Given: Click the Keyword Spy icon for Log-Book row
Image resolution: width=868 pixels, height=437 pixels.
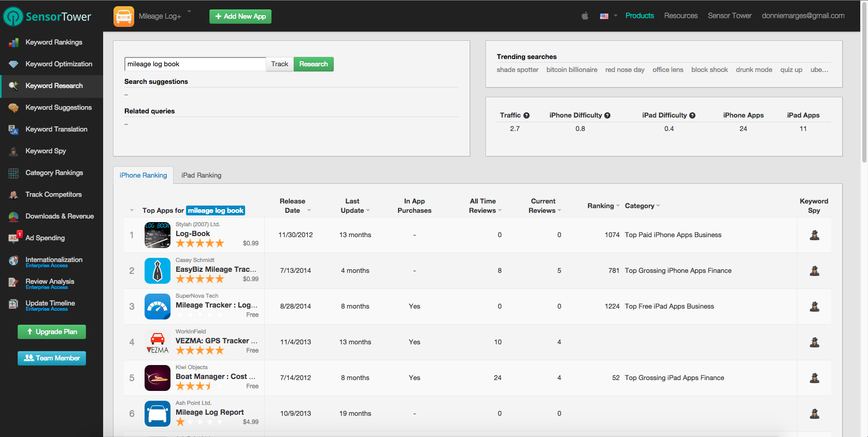Looking at the screenshot, I should tap(814, 235).
